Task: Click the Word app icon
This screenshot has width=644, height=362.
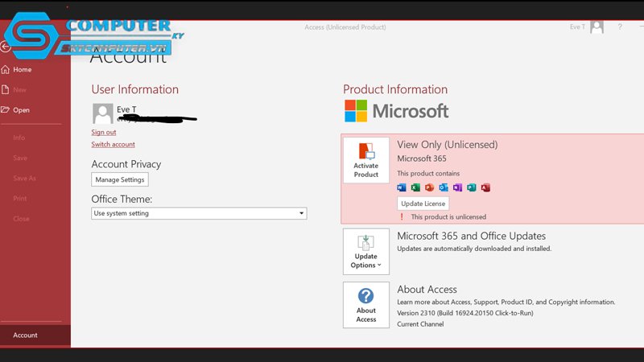Action: pyautogui.click(x=402, y=187)
